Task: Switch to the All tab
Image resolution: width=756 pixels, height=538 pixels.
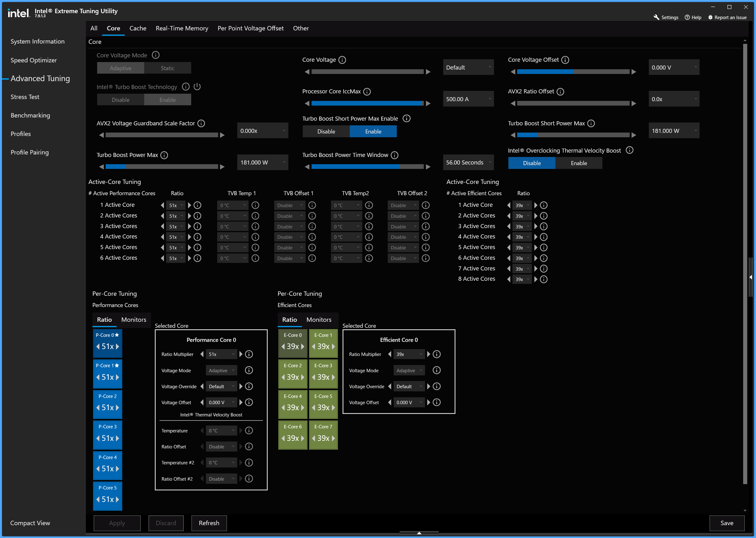Action: 94,29
